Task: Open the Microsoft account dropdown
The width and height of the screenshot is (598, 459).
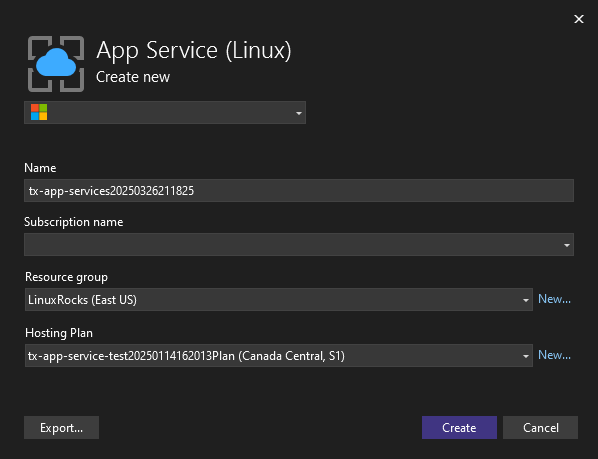Action: [165, 112]
